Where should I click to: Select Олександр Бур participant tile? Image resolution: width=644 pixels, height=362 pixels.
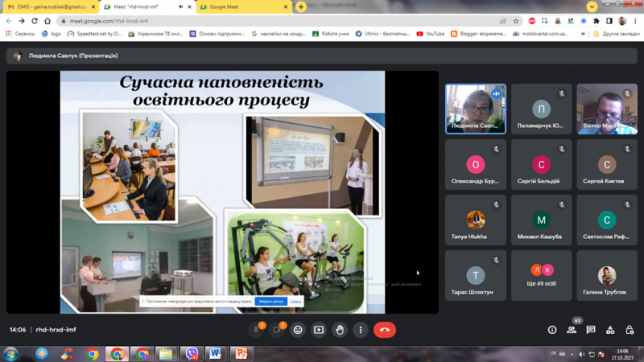pos(476,165)
